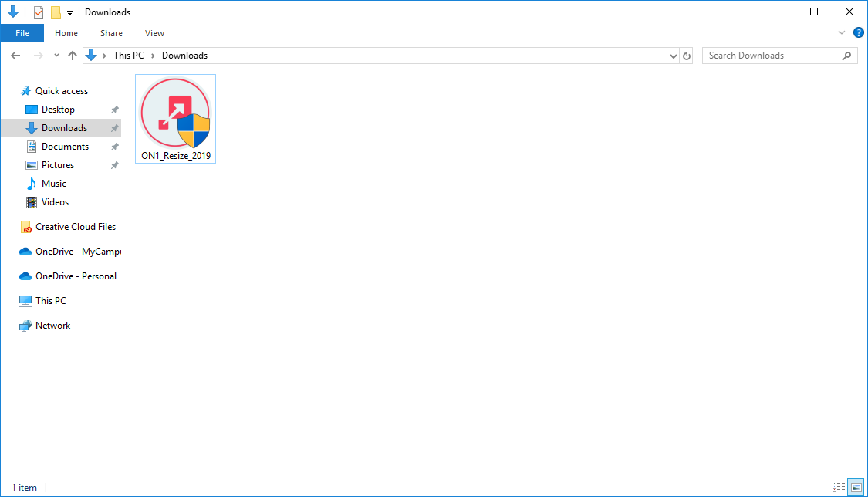This screenshot has height=497, width=868.
Task: Click the 1 item status bar text
Action: click(25, 488)
